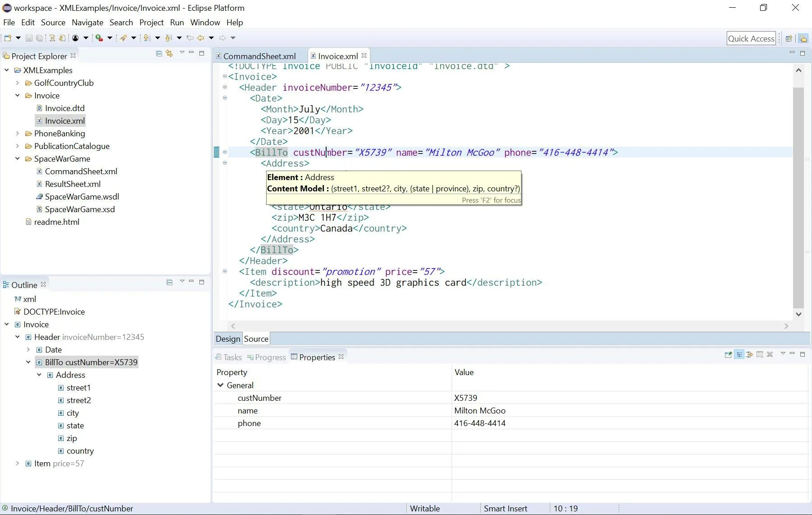This screenshot has height=515, width=812.
Task: Click the Quick Access search field
Action: (x=751, y=38)
